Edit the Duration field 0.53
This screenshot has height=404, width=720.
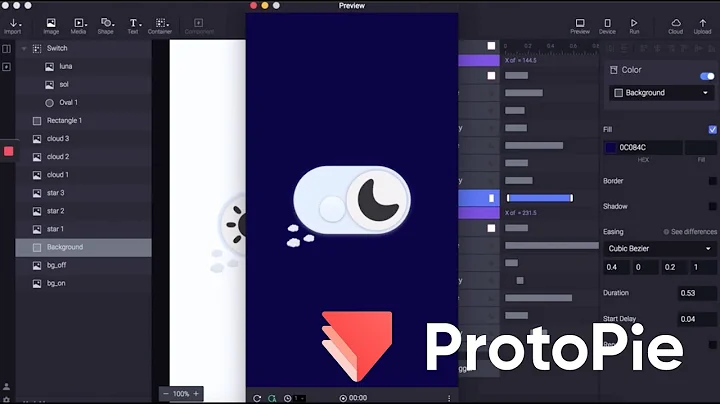point(697,293)
